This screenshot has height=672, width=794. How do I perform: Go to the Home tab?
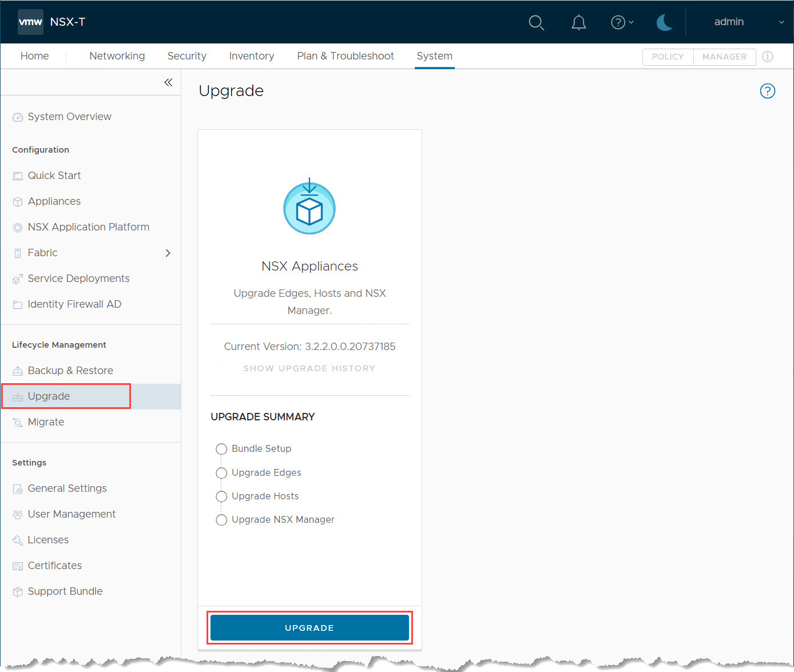pyautogui.click(x=34, y=56)
